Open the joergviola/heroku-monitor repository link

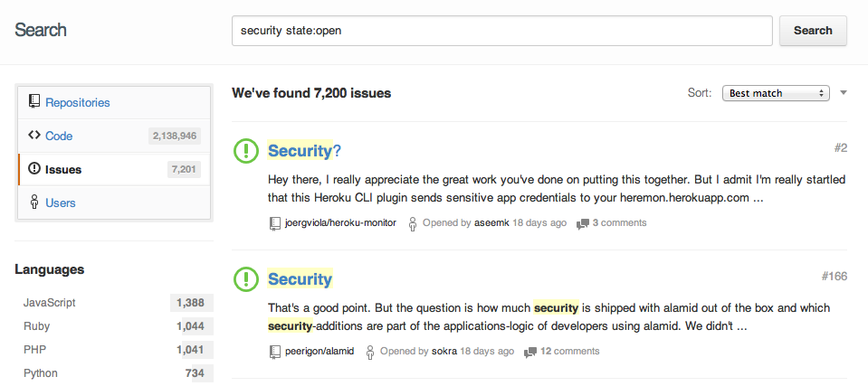[339, 223]
